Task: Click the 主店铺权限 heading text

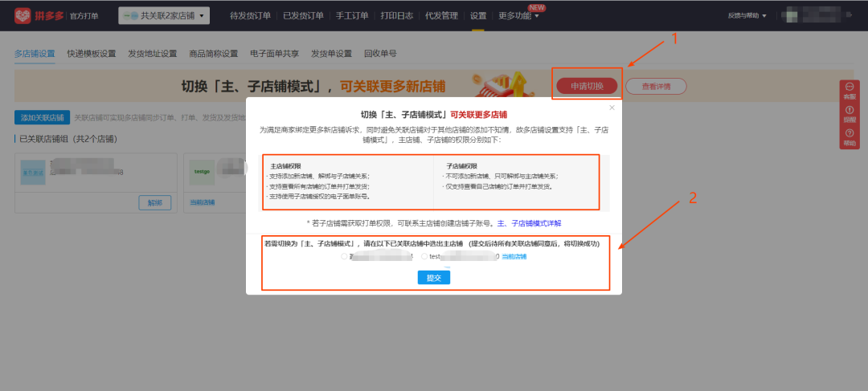Action: click(285, 166)
